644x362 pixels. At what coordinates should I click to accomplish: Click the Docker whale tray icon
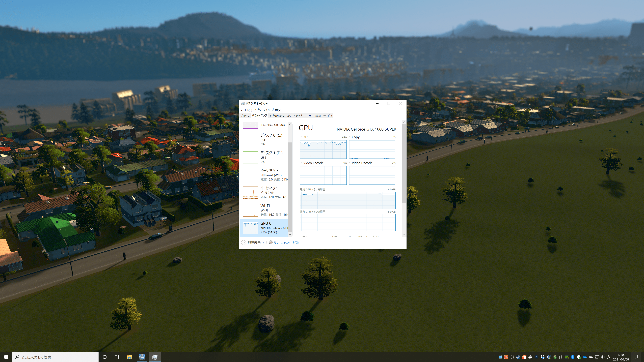click(530, 357)
